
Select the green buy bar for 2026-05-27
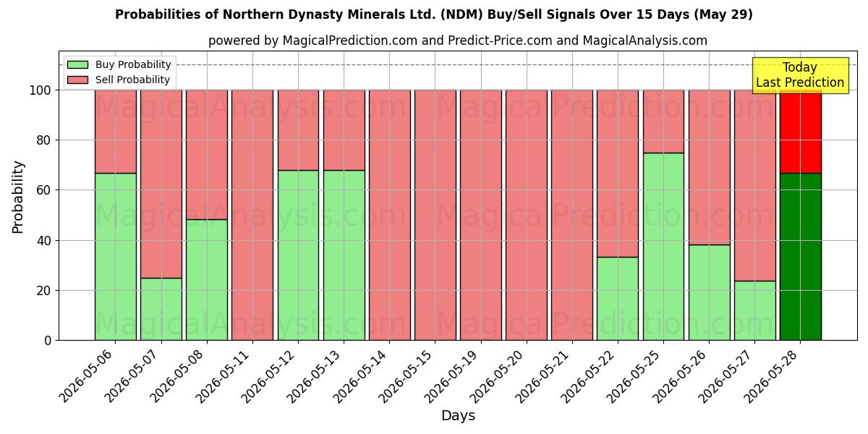click(754, 310)
